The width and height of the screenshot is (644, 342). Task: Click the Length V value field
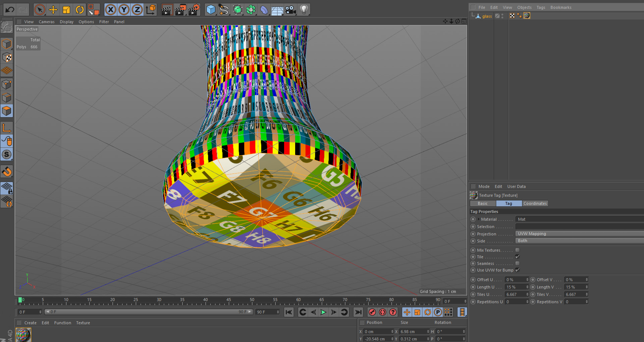pyautogui.click(x=575, y=287)
